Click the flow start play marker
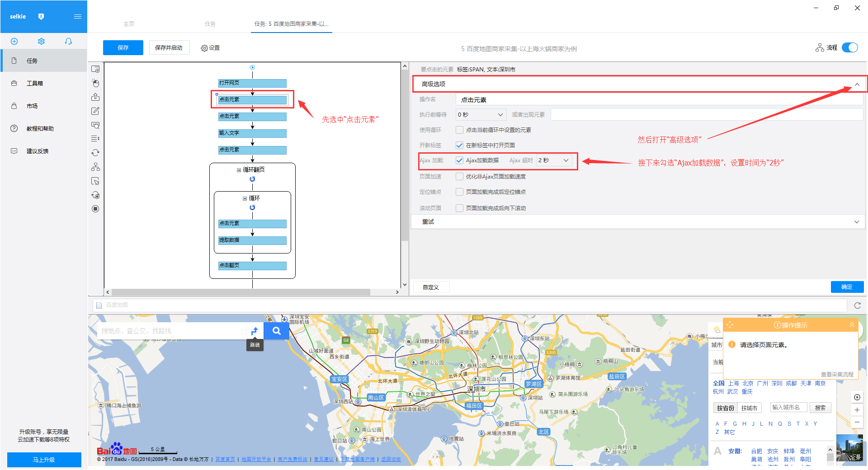This screenshot has width=868, height=470. click(252, 67)
